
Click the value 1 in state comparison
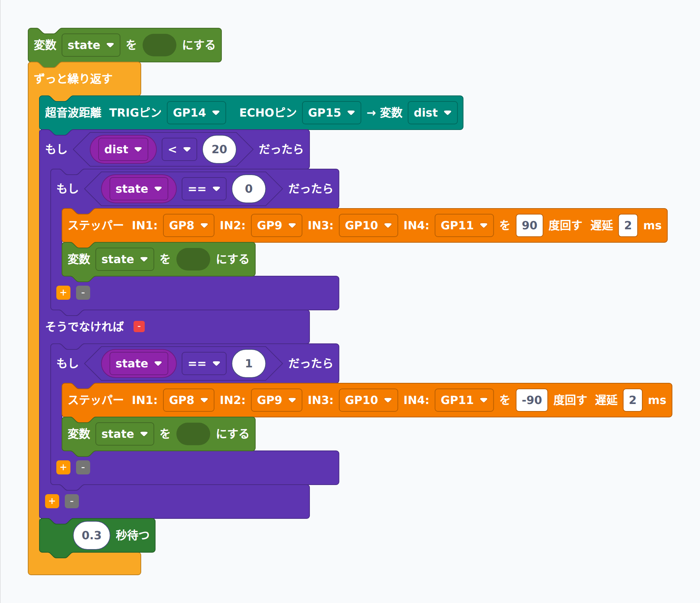pyautogui.click(x=249, y=363)
